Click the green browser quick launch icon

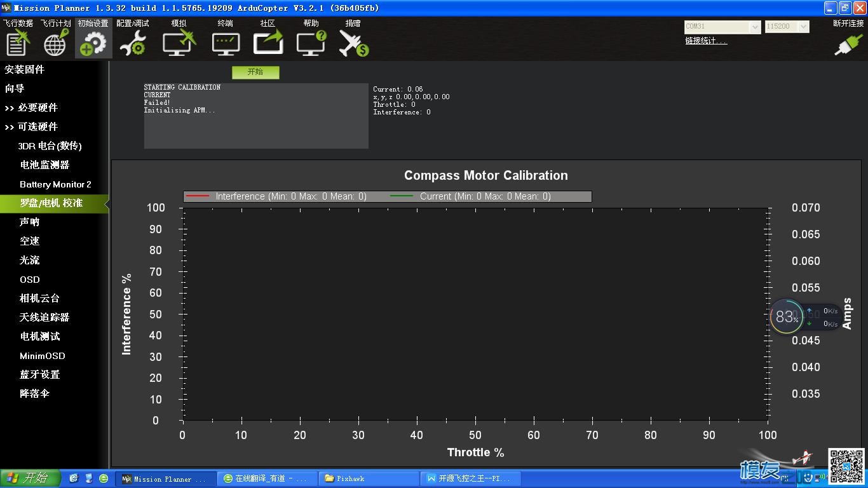(x=104, y=478)
